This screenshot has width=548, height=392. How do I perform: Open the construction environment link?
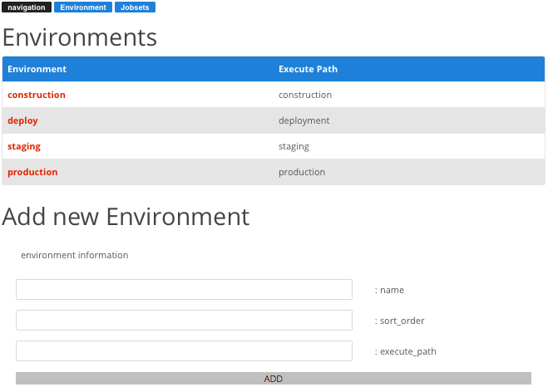click(x=37, y=95)
